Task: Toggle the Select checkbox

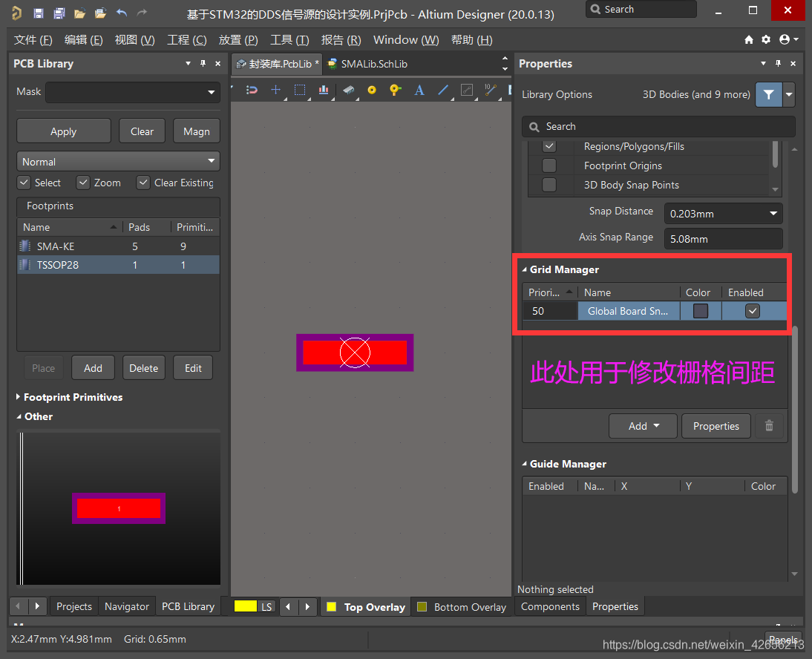Action: point(24,183)
